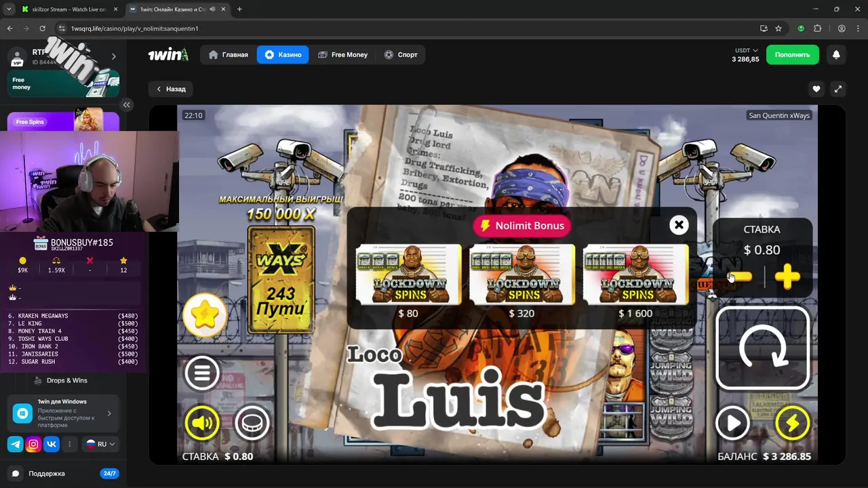Screen dimensions: 868x488
Task: Expand the profile chevron in the sidebar
Action: pos(114,56)
